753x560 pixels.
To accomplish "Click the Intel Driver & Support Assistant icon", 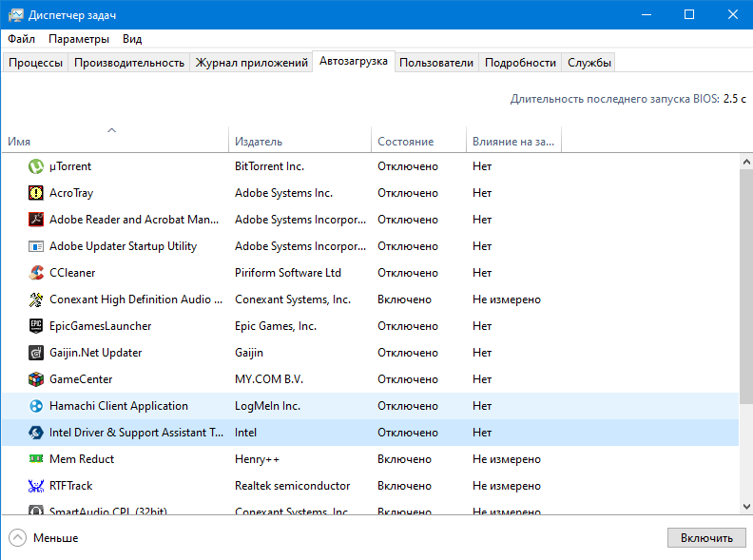I will 36,433.
